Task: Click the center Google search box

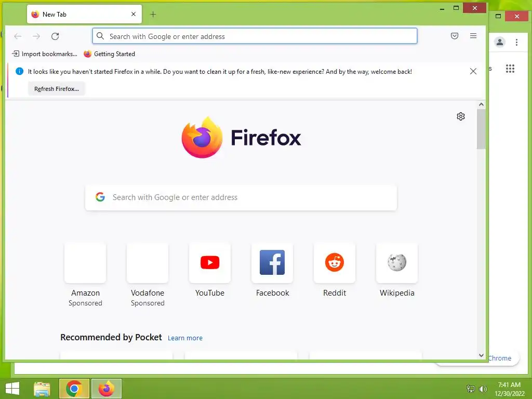Action: [241, 197]
